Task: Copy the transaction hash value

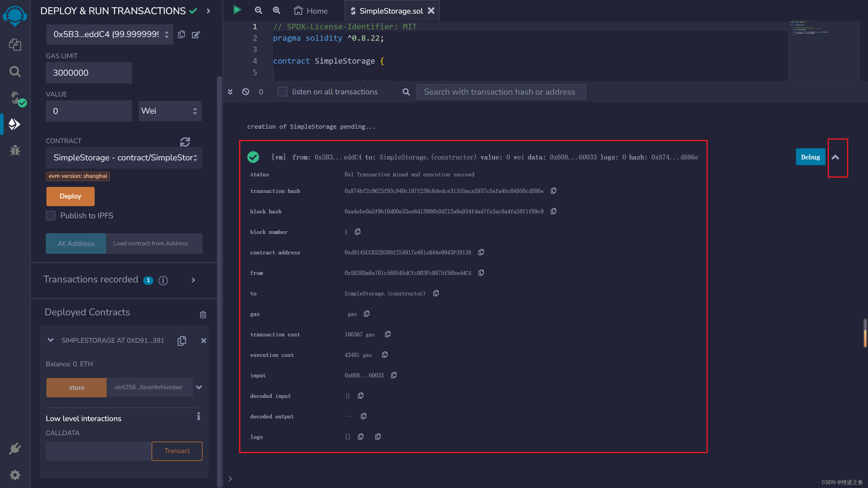Action: [553, 191]
